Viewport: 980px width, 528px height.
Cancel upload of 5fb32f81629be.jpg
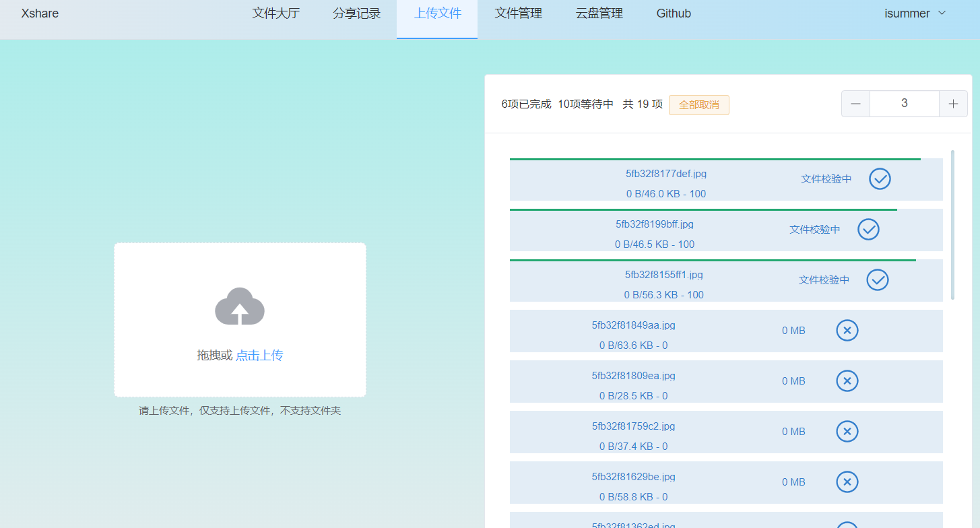pos(847,482)
